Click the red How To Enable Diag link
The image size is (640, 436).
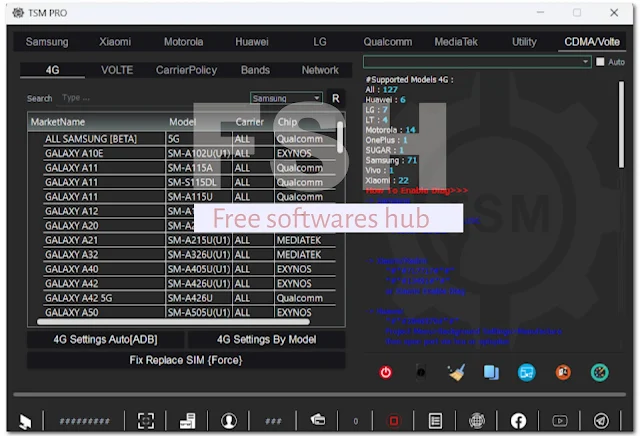(417, 191)
